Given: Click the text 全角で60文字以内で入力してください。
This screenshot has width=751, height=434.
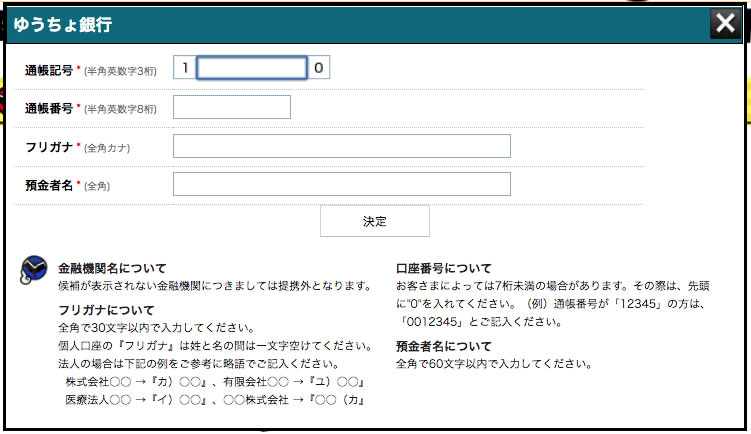Looking at the screenshot, I should 494,364.
